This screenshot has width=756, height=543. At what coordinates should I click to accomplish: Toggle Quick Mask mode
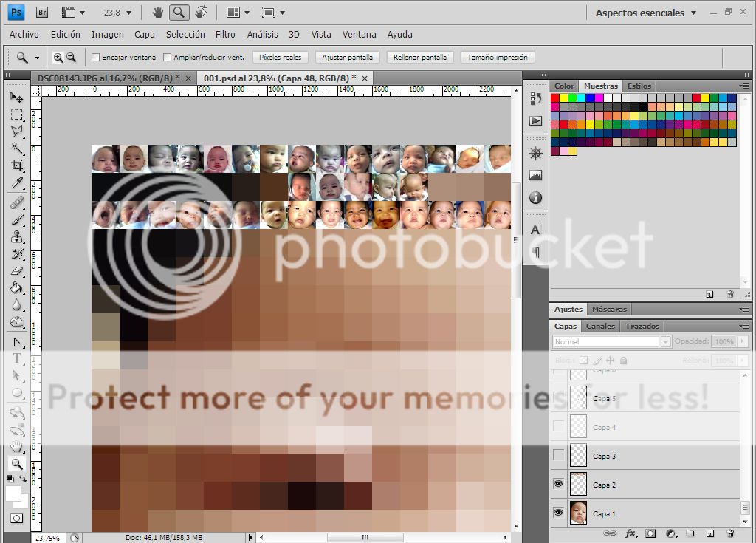(16, 519)
